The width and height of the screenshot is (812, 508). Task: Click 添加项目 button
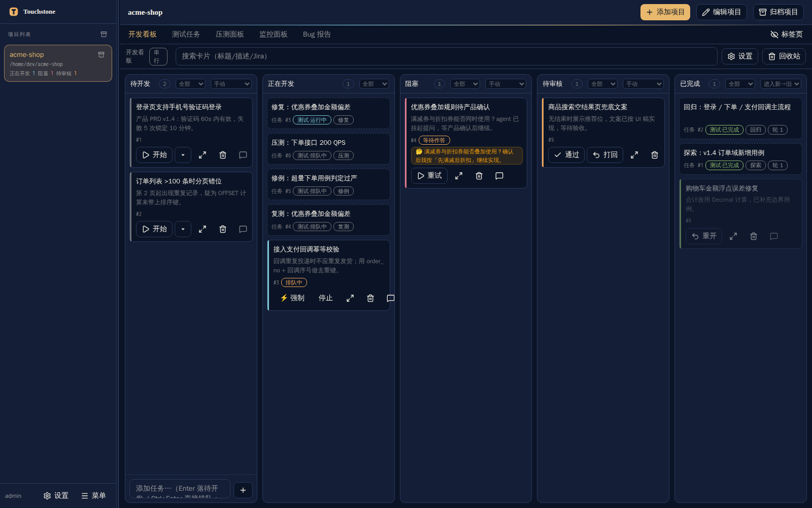(665, 12)
